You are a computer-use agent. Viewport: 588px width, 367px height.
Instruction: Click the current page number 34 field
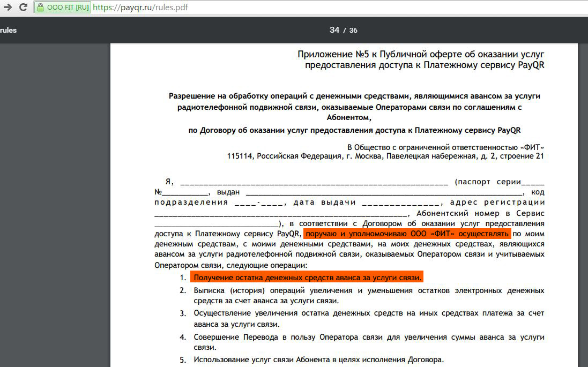pyautogui.click(x=334, y=30)
